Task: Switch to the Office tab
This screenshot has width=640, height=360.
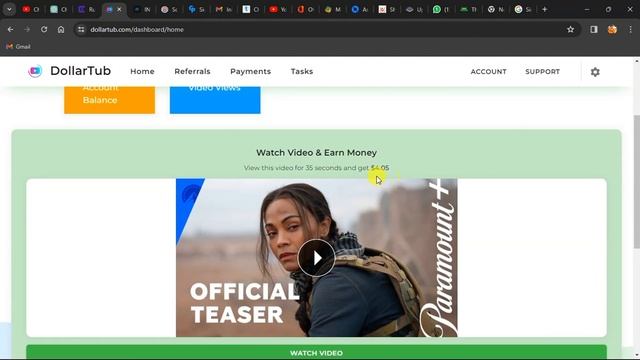Action: tap(305, 9)
